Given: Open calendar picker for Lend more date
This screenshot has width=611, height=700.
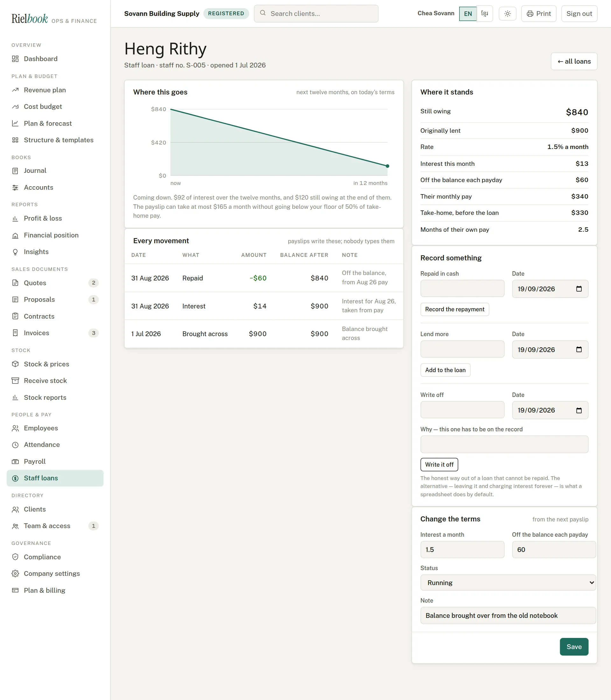Looking at the screenshot, I should 579,349.
